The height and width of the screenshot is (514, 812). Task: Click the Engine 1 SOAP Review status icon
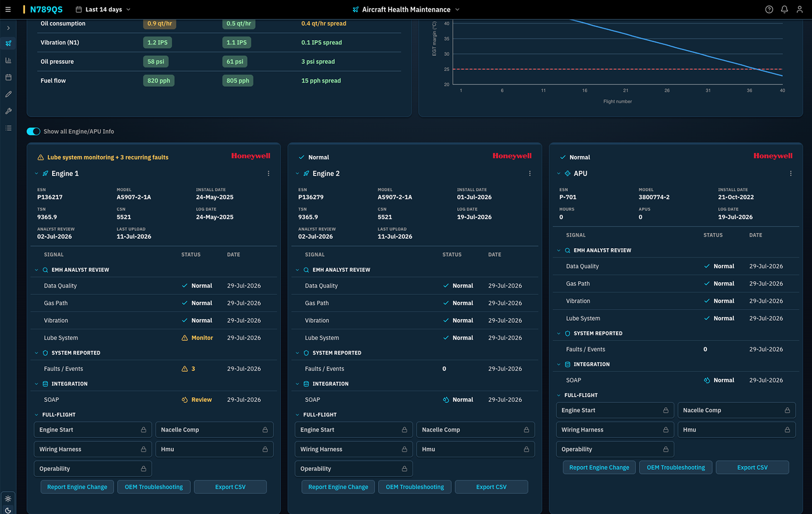[x=185, y=400]
